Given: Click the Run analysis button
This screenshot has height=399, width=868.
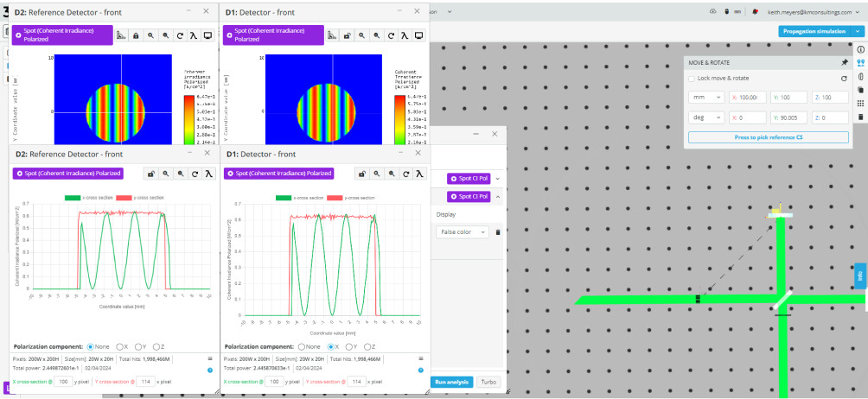Looking at the screenshot, I should pos(451,382).
